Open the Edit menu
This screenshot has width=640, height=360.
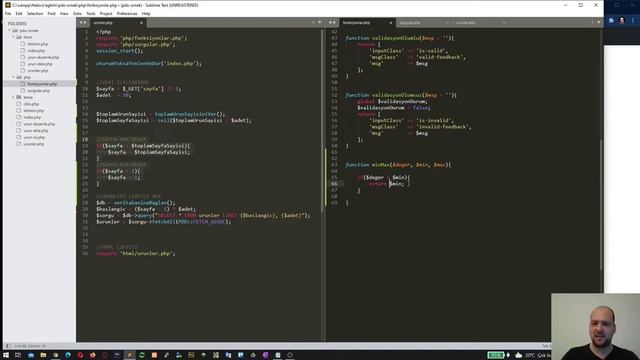(19, 13)
